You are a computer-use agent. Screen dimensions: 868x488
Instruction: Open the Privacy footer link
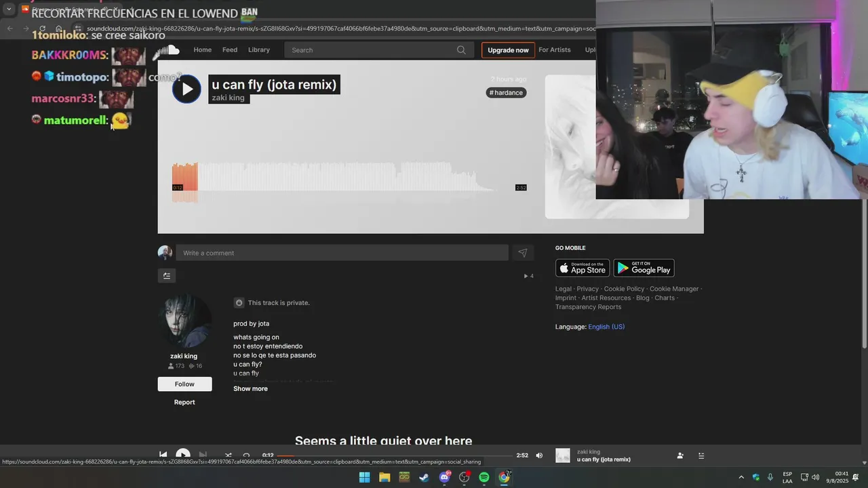click(588, 289)
